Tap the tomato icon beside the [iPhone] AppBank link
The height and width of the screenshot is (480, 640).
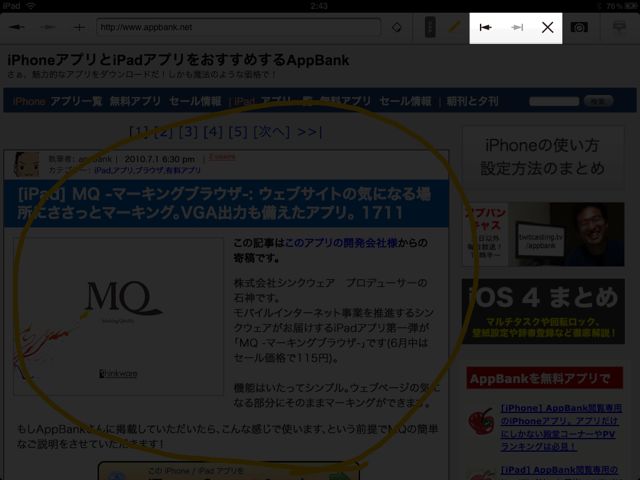pos(481,421)
